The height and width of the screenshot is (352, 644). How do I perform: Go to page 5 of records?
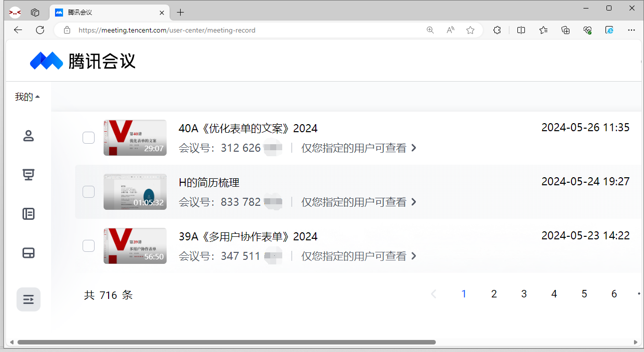[x=584, y=294]
